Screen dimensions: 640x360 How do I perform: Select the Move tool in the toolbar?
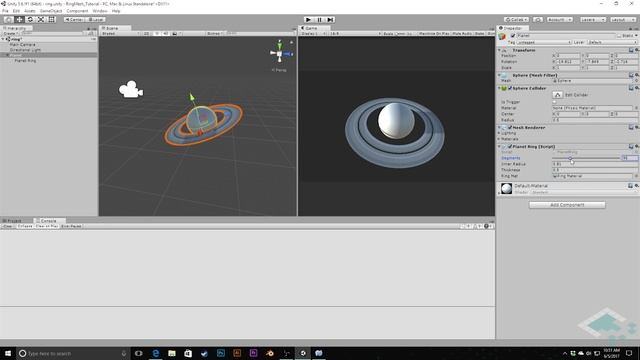[x=19, y=19]
